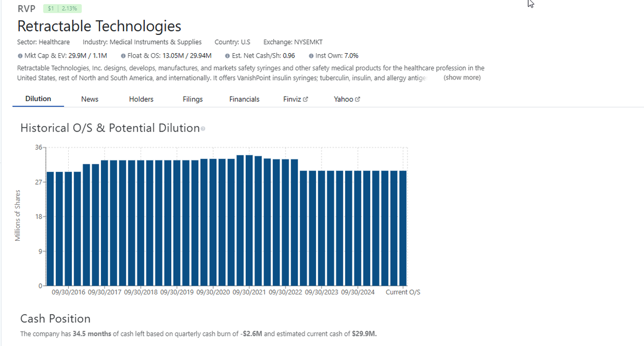Click the 09/30/2016 axis date label

[x=68, y=292]
